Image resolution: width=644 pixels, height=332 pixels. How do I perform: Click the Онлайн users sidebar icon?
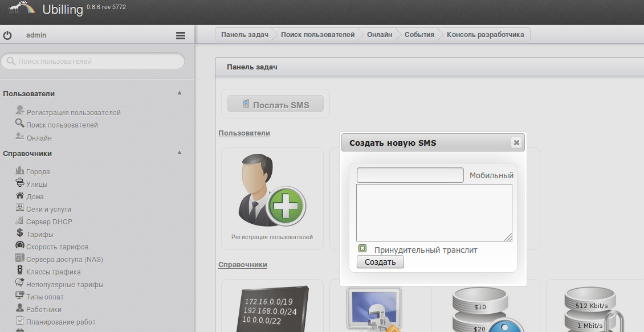[20, 136]
